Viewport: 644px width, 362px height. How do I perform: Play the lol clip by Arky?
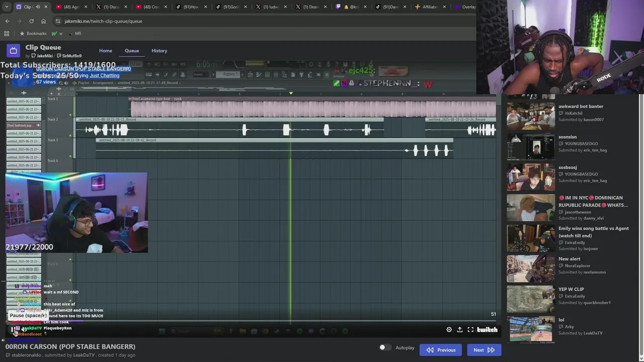[561, 320]
